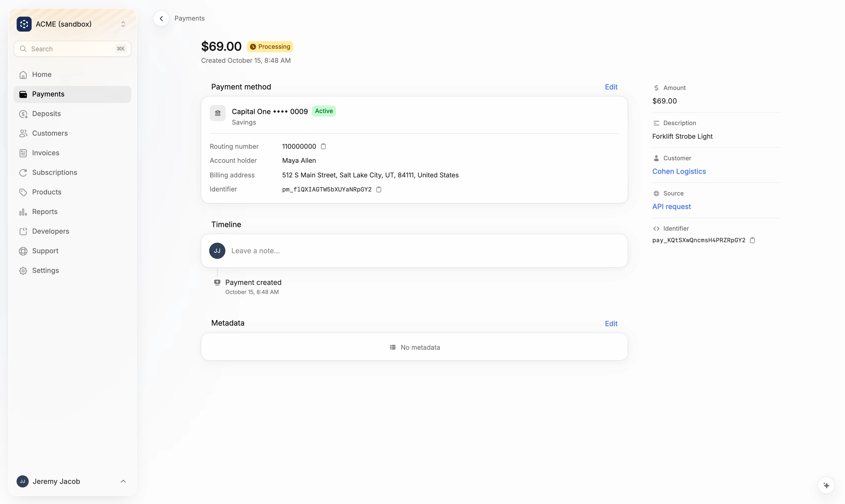Open the Customers section
Viewport: 845px width, 504px height.
point(72,133)
